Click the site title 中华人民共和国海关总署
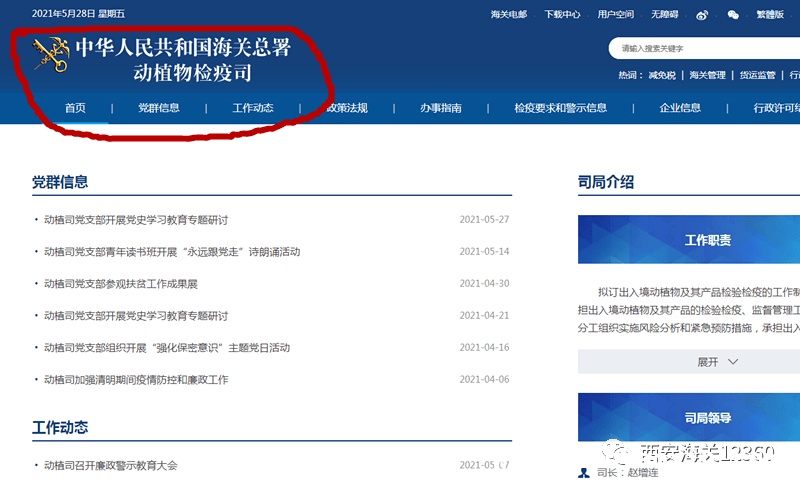This screenshot has width=800, height=488. (x=183, y=47)
